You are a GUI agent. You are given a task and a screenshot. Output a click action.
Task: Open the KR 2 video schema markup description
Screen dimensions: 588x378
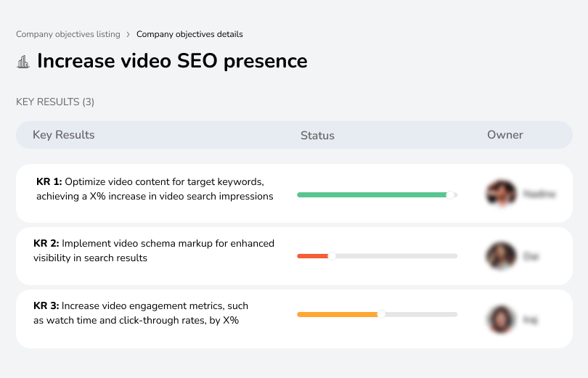tap(154, 250)
